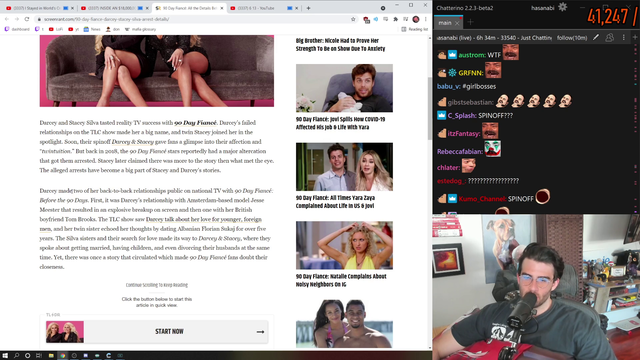Close the Chatterino main tab

[457, 23]
